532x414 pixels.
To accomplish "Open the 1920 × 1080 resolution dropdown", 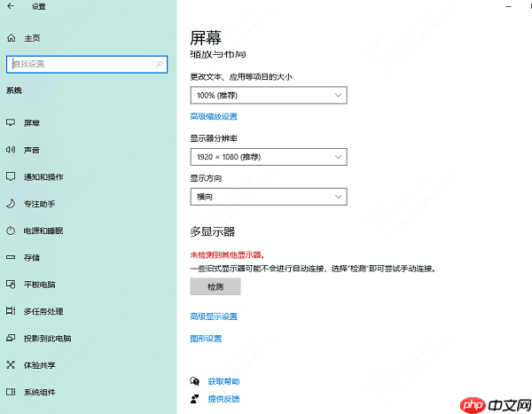I will (269, 157).
